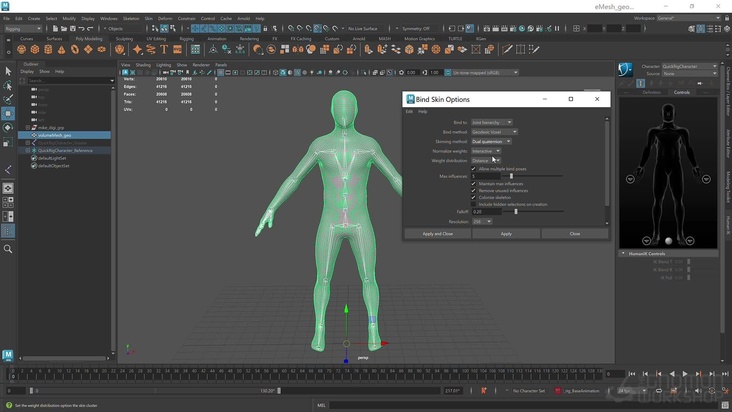The height and width of the screenshot is (412, 732).
Task: Click Apply and Close button
Action: pos(437,234)
